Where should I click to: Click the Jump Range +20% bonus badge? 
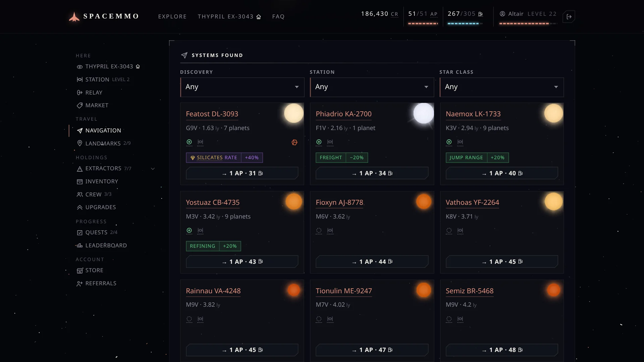pos(477,158)
